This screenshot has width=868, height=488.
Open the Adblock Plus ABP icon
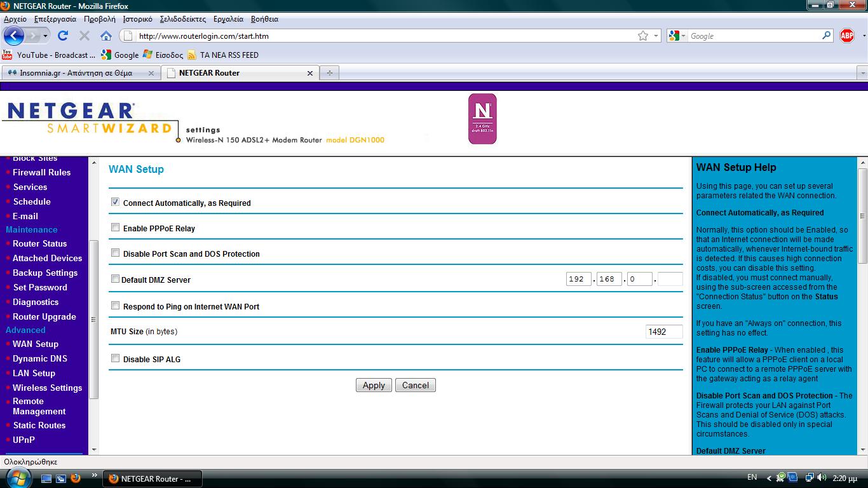pos(847,36)
